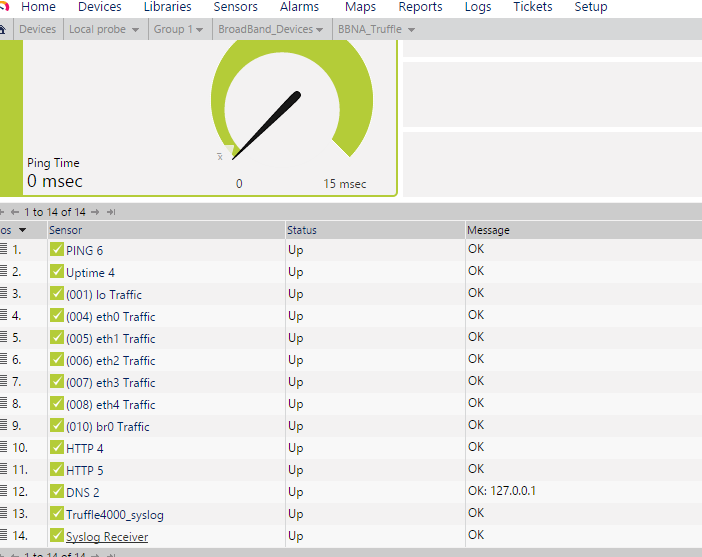This screenshot has height=557, width=702.
Task: Open the DNS 2 sensor
Action: [82, 492]
